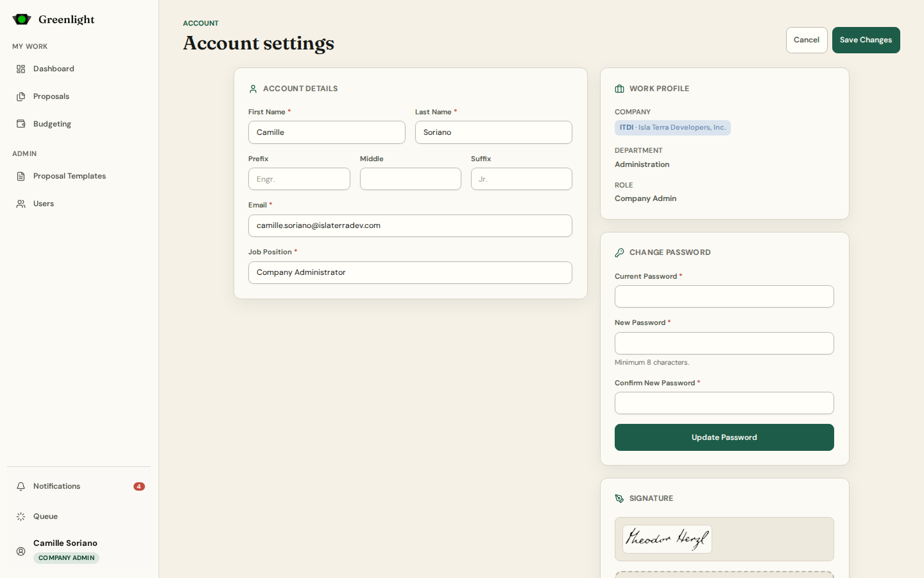This screenshot has height=578, width=924.
Task: Click the notifications badge showing 4
Action: (x=139, y=486)
